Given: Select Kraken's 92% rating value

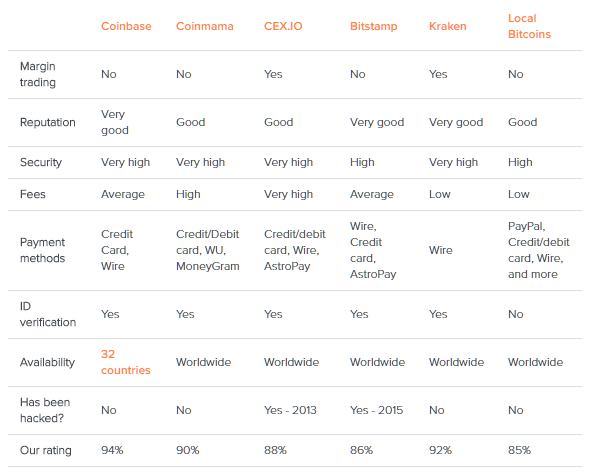Looking at the screenshot, I should [442, 450].
